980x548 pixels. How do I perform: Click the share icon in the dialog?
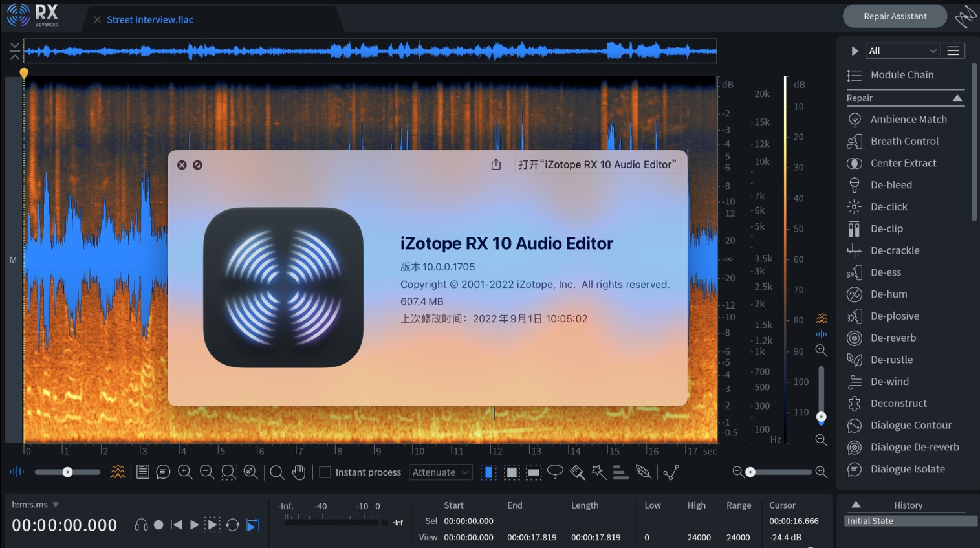pyautogui.click(x=496, y=164)
